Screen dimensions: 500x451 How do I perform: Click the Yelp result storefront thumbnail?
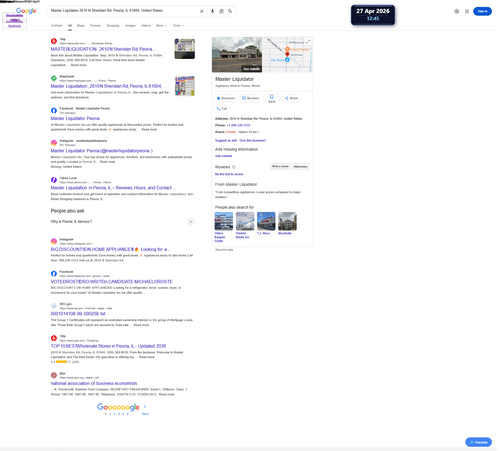point(185,49)
